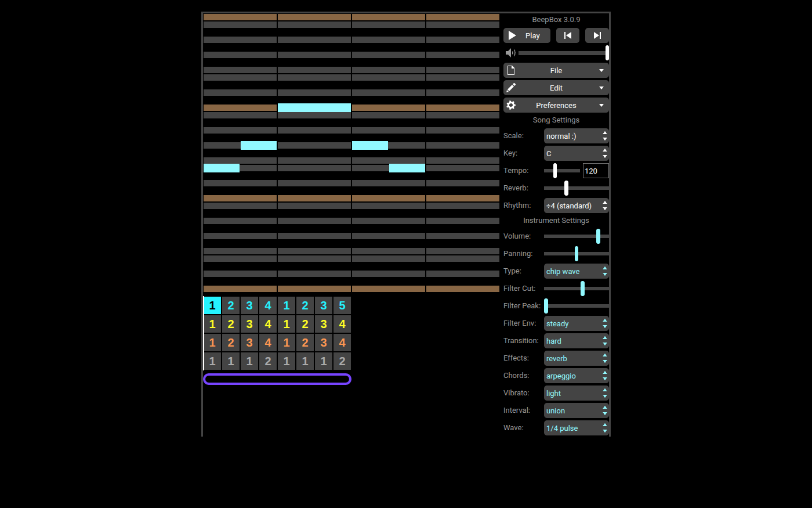
Task: Open the Edit menu
Action: click(556, 88)
